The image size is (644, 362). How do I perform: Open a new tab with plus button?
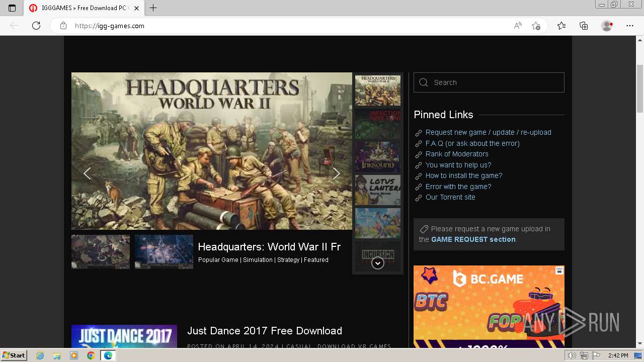[x=153, y=8]
